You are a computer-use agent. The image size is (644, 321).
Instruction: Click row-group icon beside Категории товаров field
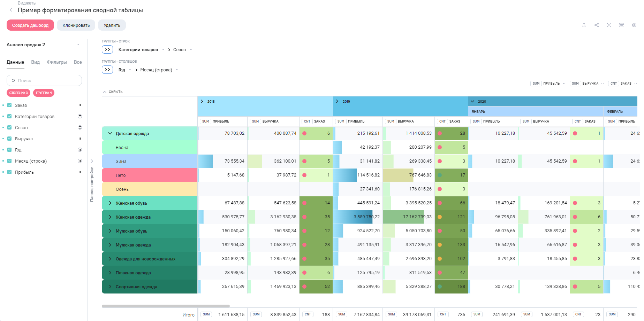coord(79,116)
